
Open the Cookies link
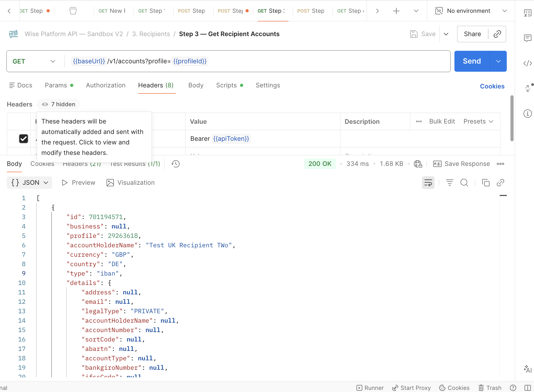[492, 86]
